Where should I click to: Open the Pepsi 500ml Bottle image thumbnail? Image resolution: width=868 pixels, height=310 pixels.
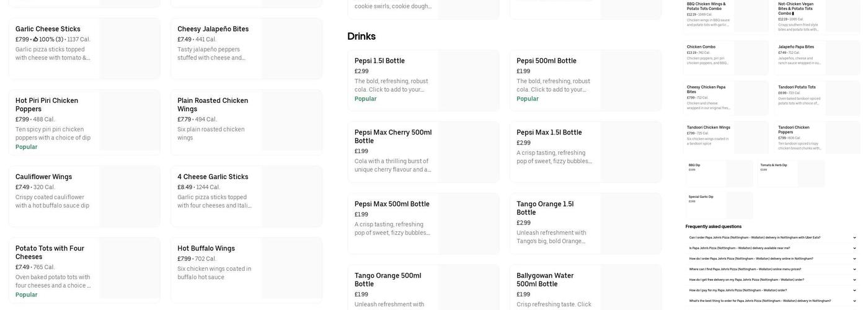pyautogui.click(x=631, y=81)
